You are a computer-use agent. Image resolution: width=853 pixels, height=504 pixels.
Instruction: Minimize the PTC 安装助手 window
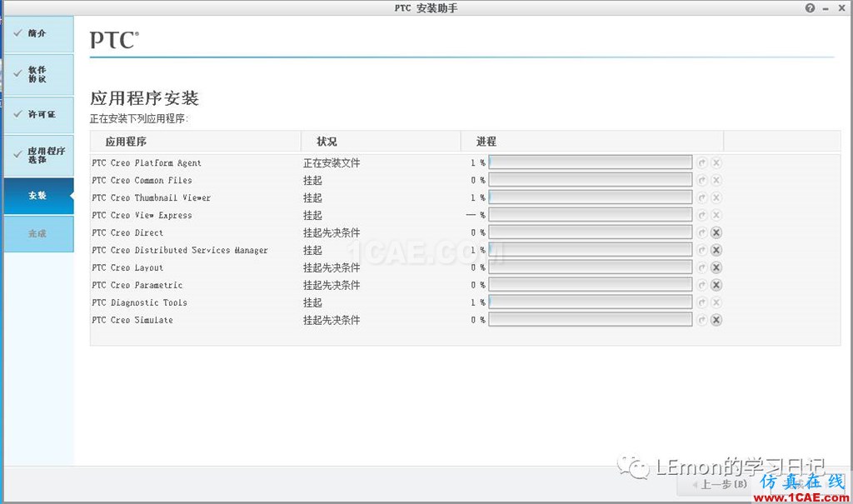coord(826,8)
